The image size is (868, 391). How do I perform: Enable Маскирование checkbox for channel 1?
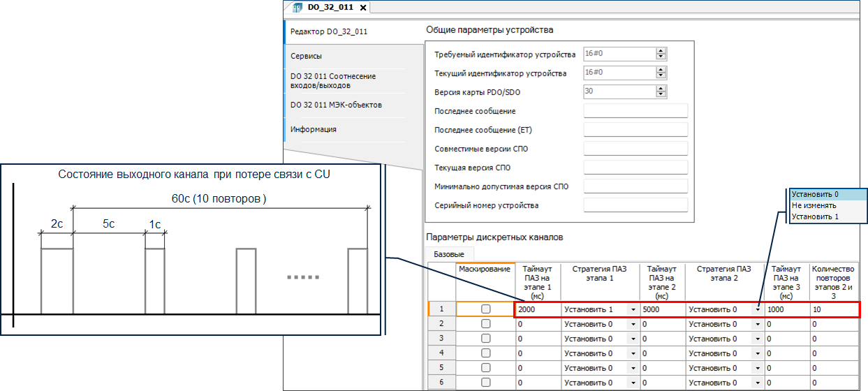point(485,309)
